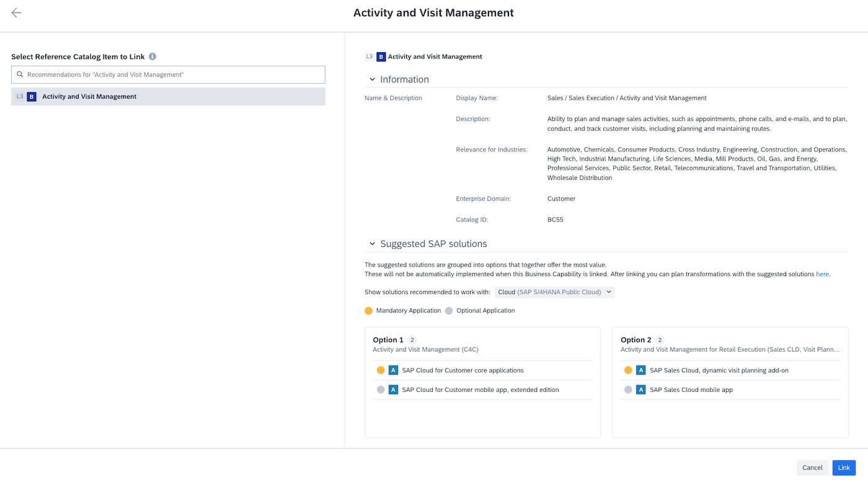
Task: Click the Catalog ID value BC55
Action: tap(556, 220)
